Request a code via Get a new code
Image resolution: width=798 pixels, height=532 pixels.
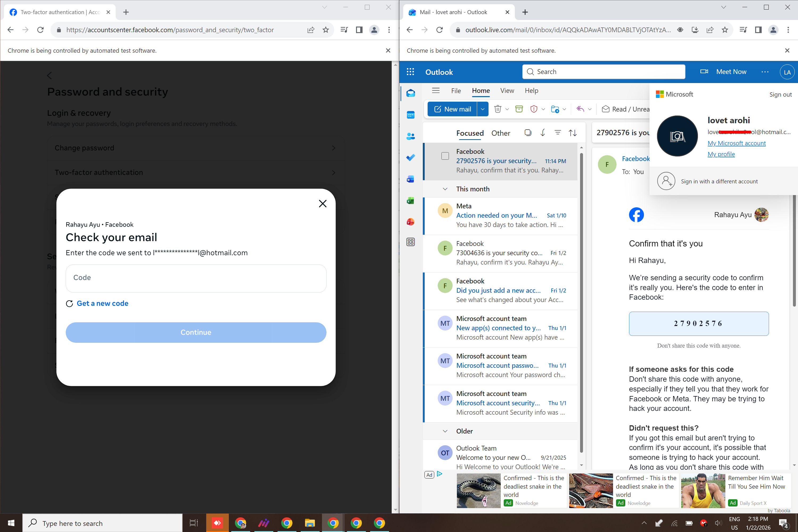pos(102,303)
